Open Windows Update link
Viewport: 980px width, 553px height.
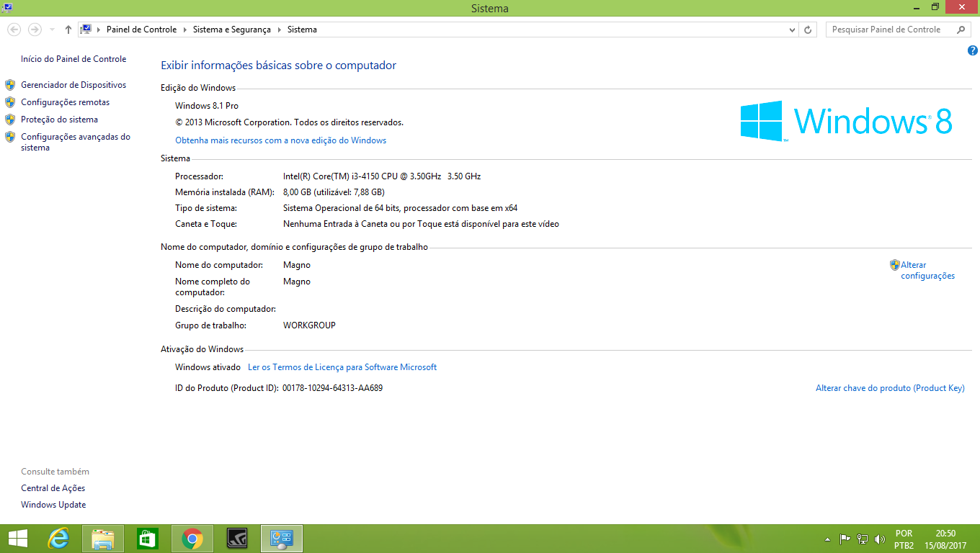click(53, 505)
